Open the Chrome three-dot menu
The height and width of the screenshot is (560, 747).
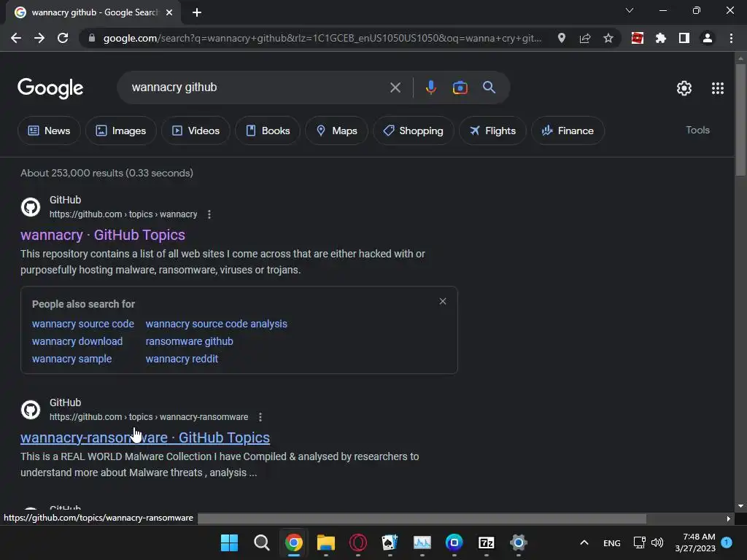(x=731, y=38)
